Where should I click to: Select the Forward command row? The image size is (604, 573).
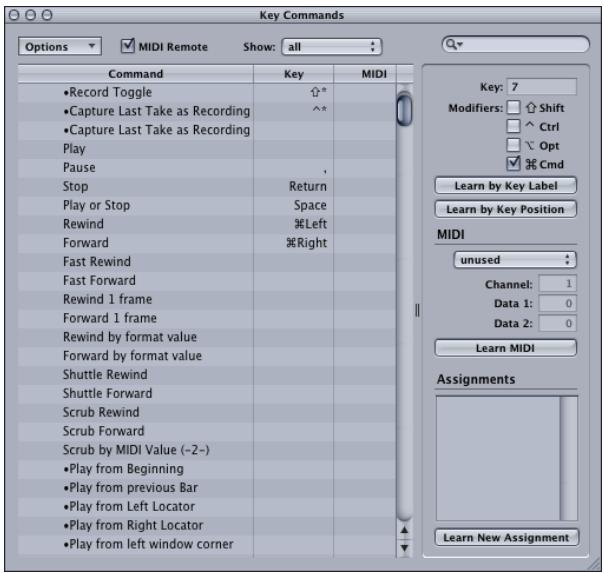pos(206,243)
